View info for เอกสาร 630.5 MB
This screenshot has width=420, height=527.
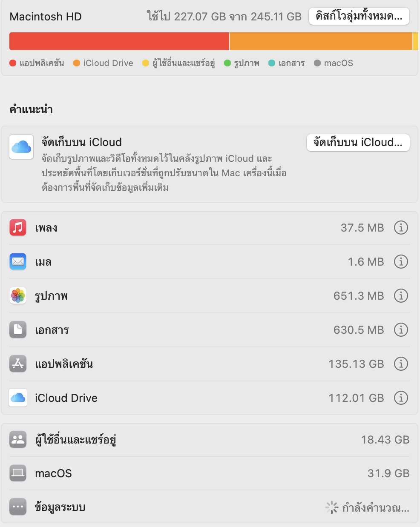pyautogui.click(x=401, y=330)
